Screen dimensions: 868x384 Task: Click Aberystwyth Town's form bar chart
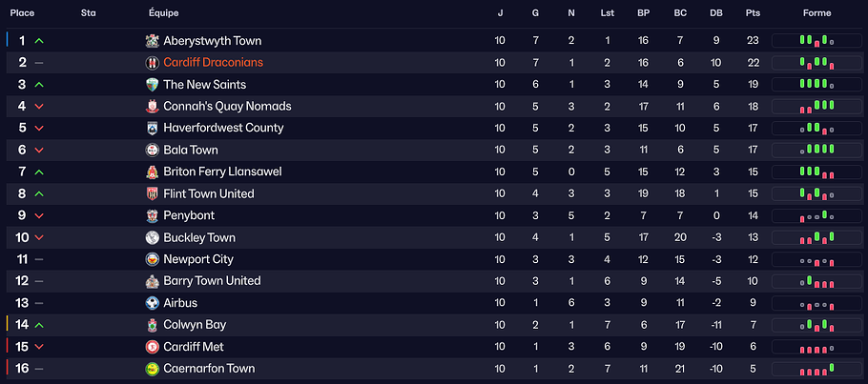[x=816, y=41]
